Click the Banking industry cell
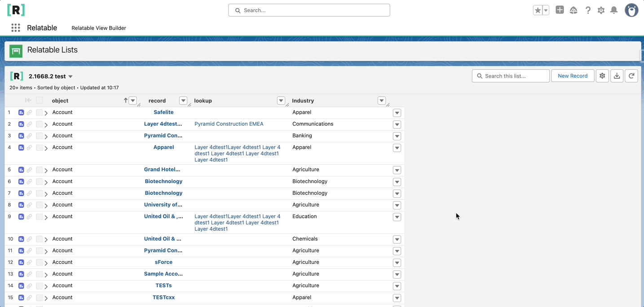The image size is (644, 307). coord(302,136)
